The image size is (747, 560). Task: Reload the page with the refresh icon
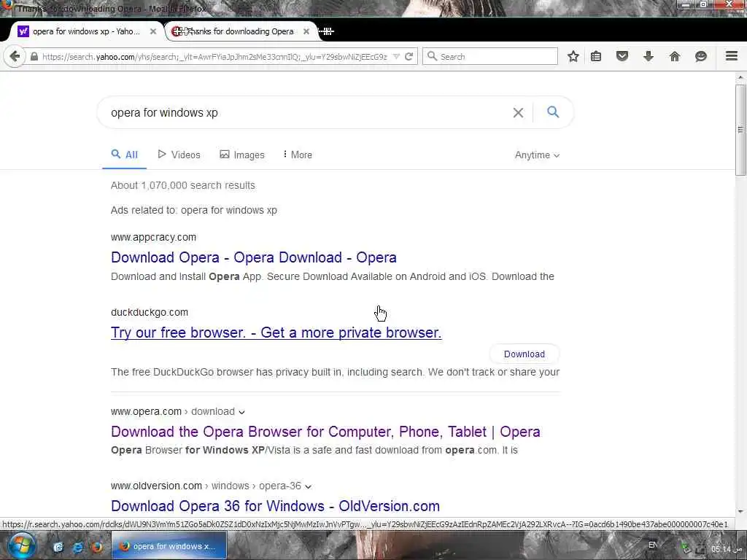point(409,57)
